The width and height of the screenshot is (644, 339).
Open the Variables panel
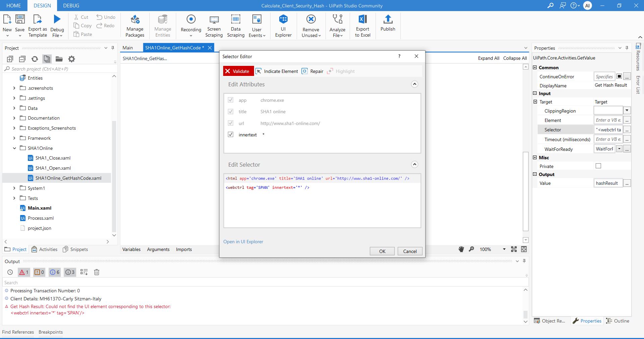pos(131,249)
